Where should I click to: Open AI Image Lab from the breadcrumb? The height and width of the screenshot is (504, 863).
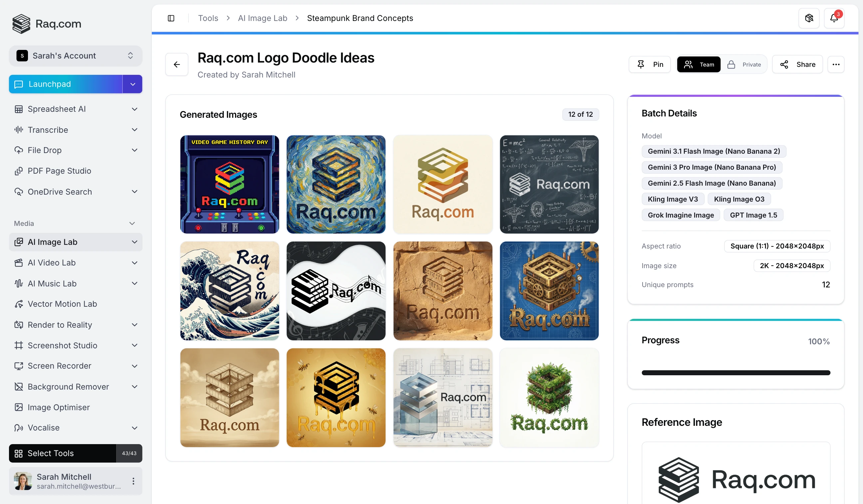tap(262, 18)
